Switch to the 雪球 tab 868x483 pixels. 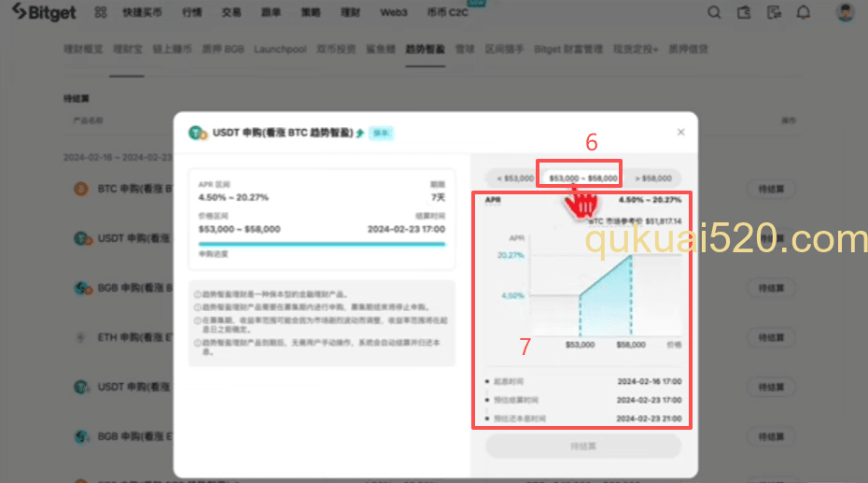[465, 50]
